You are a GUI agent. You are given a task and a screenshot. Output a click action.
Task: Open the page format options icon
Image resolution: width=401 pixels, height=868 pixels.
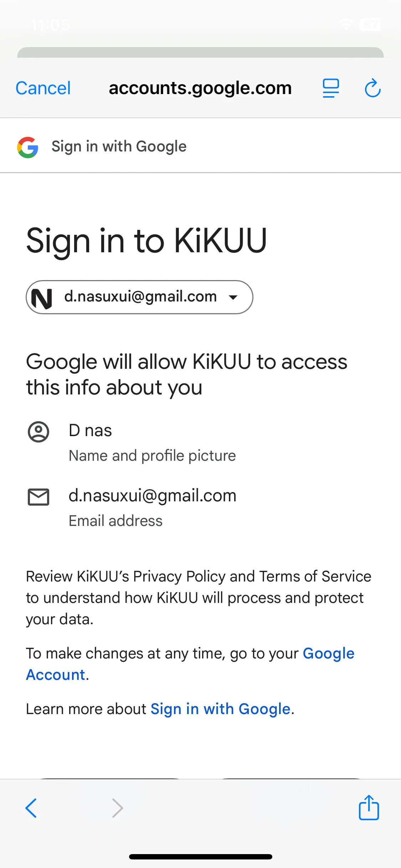(331, 88)
